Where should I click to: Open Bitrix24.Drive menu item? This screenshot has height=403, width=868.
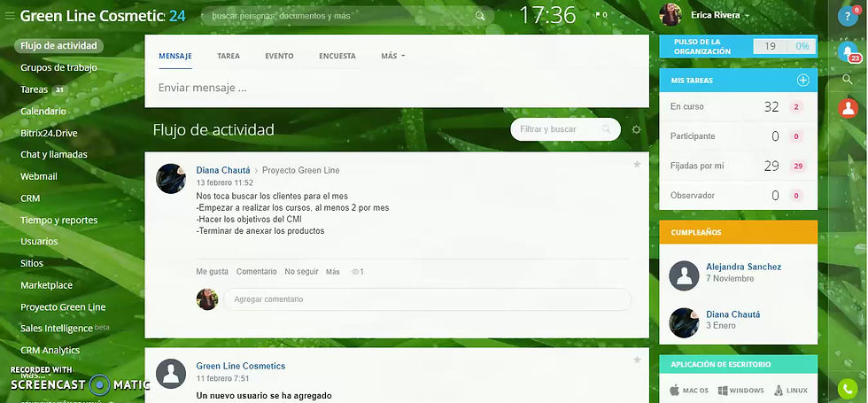click(x=49, y=134)
